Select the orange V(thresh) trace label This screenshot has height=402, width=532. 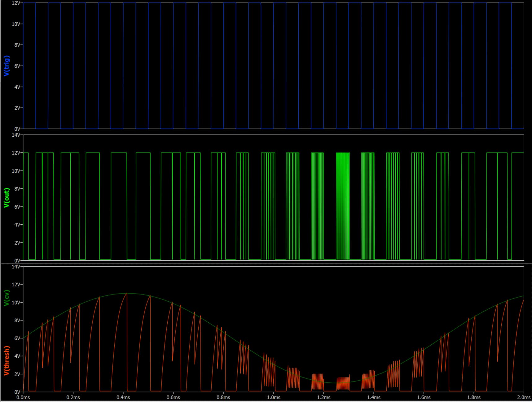tap(7, 360)
